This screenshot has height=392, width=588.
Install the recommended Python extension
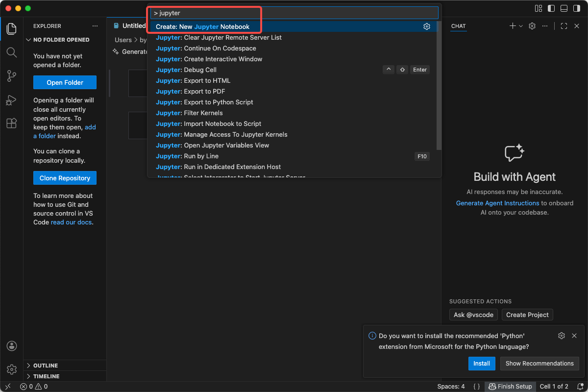click(x=481, y=363)
